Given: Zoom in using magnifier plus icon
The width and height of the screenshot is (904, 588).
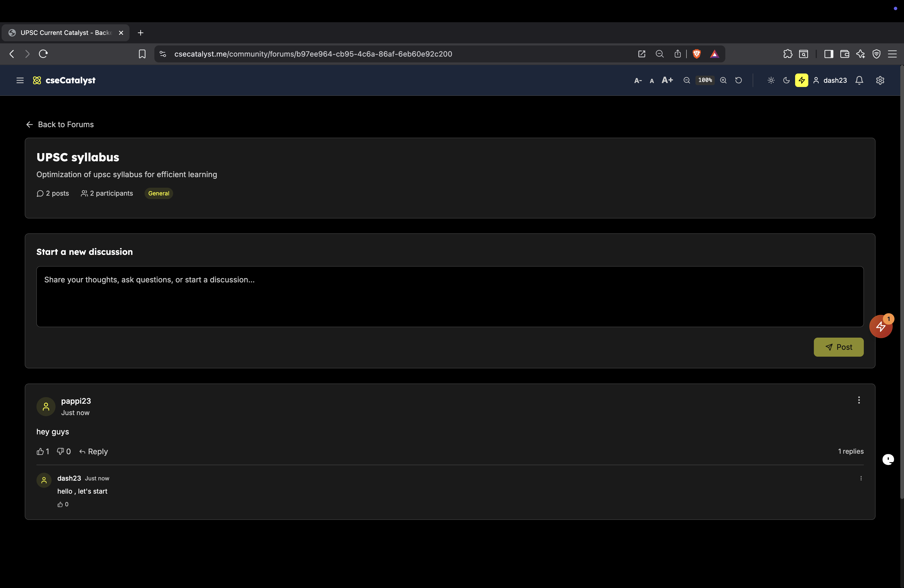Looking at the screenshot, I should pos(723,80).
